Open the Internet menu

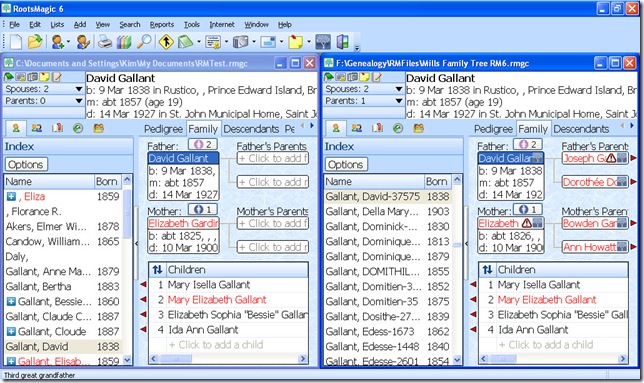coord(222,25)
